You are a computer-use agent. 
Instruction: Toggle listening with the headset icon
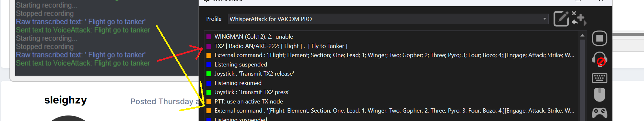(600, 59)
